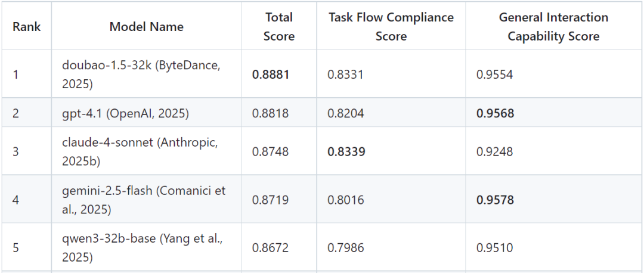Click the General Interaction Capability Score header
Viewport: 644px width, 273px height.
tap(553, 27)
